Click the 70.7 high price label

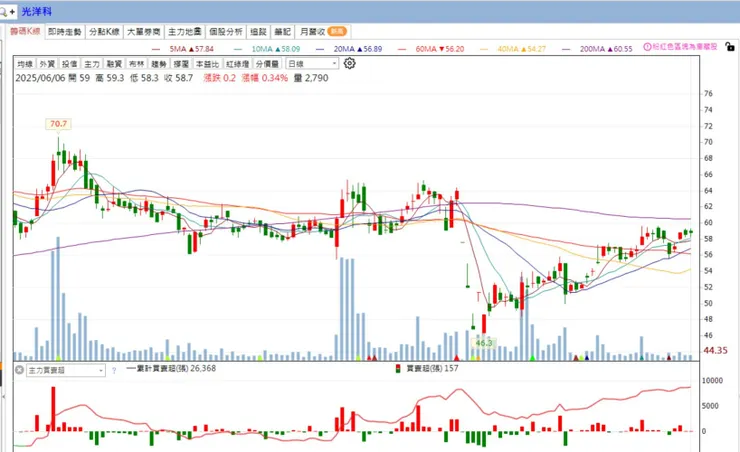(59, 124)
